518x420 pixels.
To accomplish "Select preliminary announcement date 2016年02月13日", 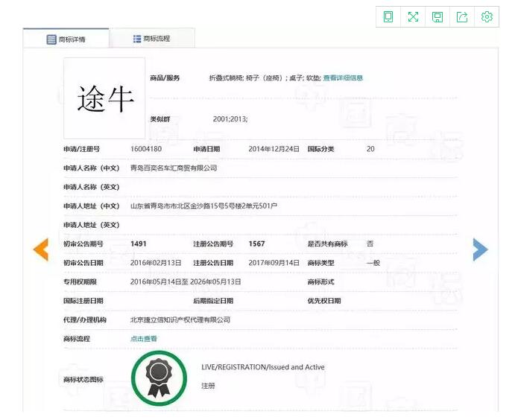I will [x=156, y=263].
